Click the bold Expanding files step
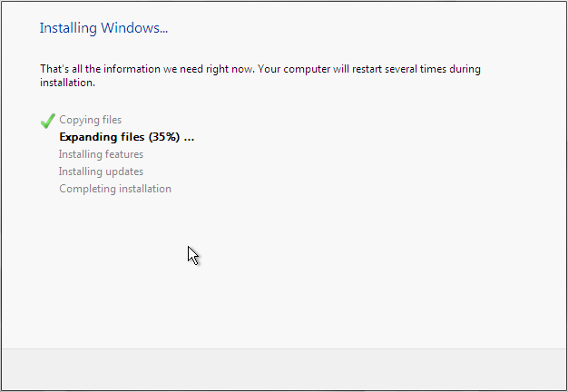This screenshot has height=392, width=568. pyautogui.click(x=127, y=137)
